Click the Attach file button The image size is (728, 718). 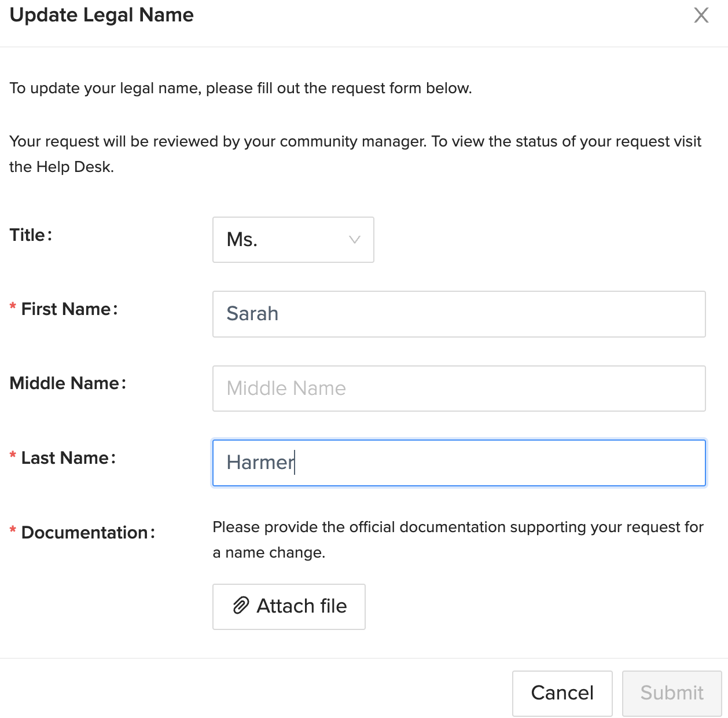tap(289, 606)
